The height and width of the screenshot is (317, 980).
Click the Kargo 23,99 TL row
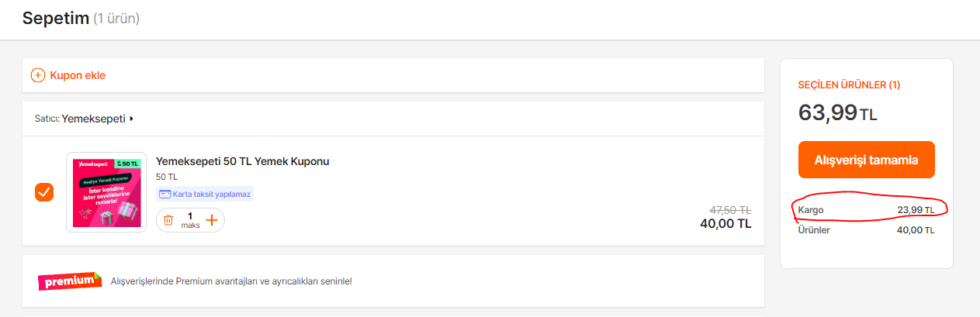click(x=866, y=210)
